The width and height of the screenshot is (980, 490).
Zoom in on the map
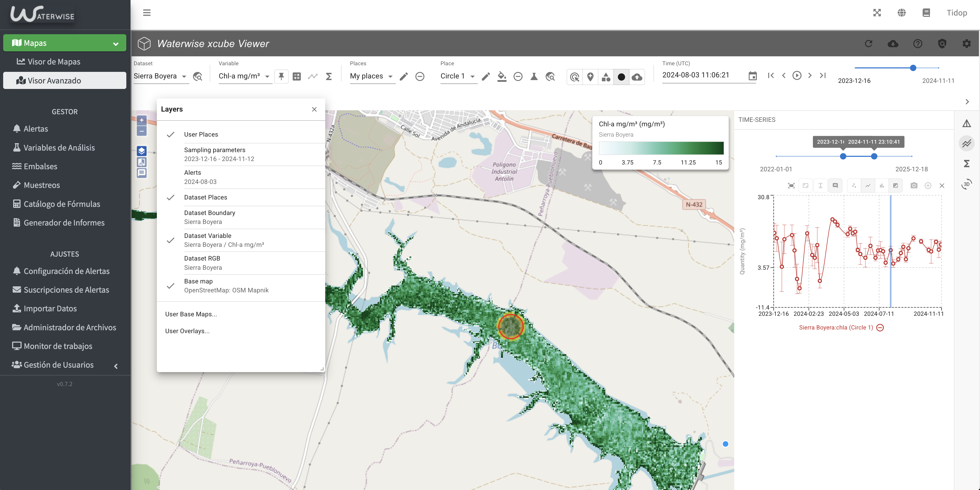[142, 120]
